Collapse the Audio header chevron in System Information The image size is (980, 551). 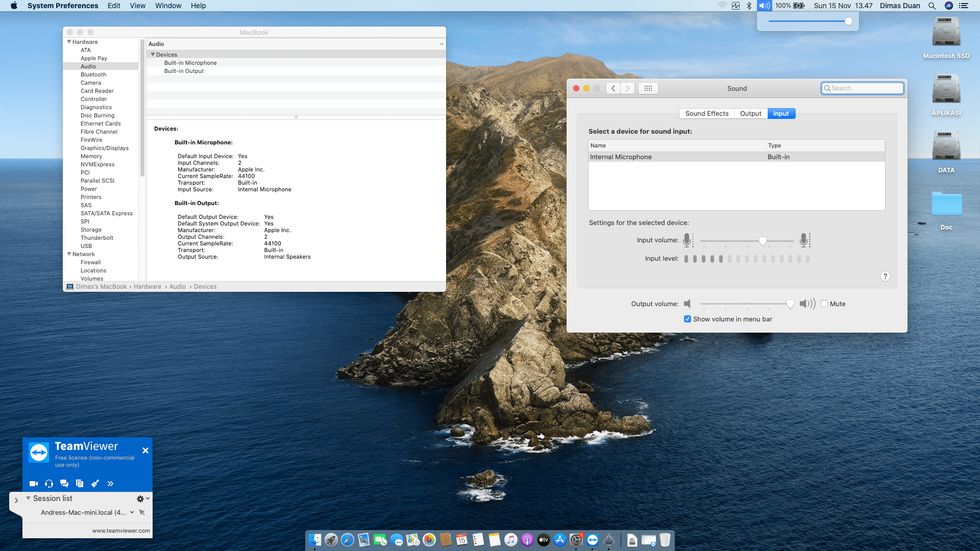coord(442,44)
